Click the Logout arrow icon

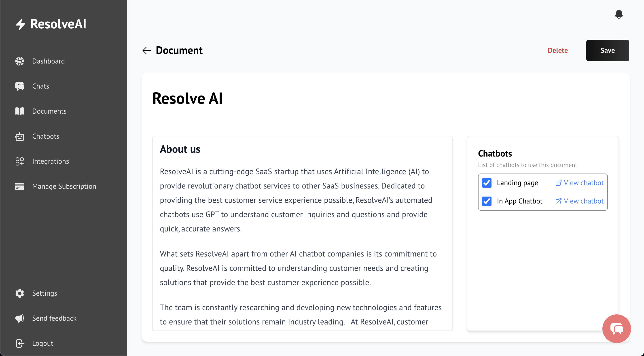19,343
